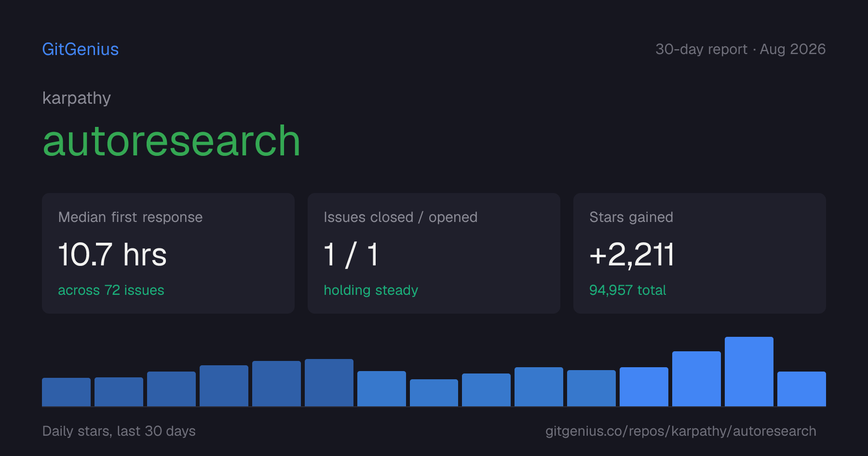Screen dimensions: 868x456
Task: Click the '1 / 1' issues value
Action: tap(351, 254)
